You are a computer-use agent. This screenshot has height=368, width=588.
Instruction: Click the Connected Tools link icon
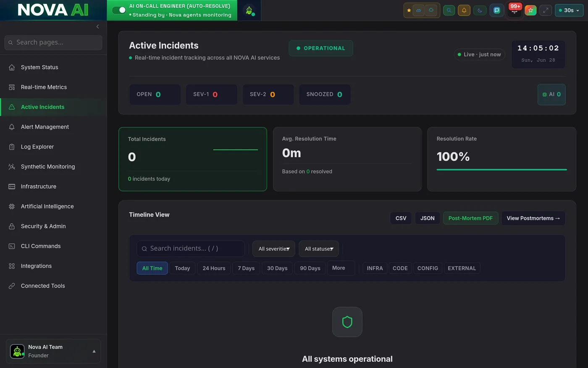(12, 286)
